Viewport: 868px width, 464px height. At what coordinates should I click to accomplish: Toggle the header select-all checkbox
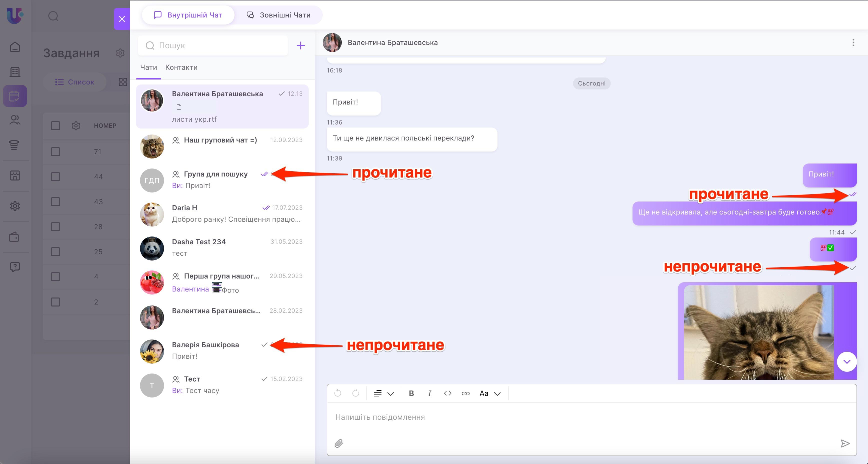pos(55,126)
